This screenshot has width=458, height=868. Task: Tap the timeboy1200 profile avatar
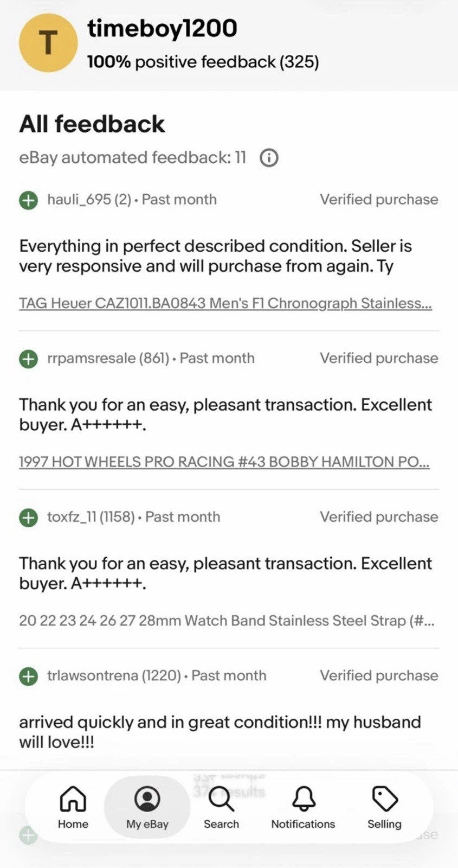pyautogui.click(x=47, y=43)
